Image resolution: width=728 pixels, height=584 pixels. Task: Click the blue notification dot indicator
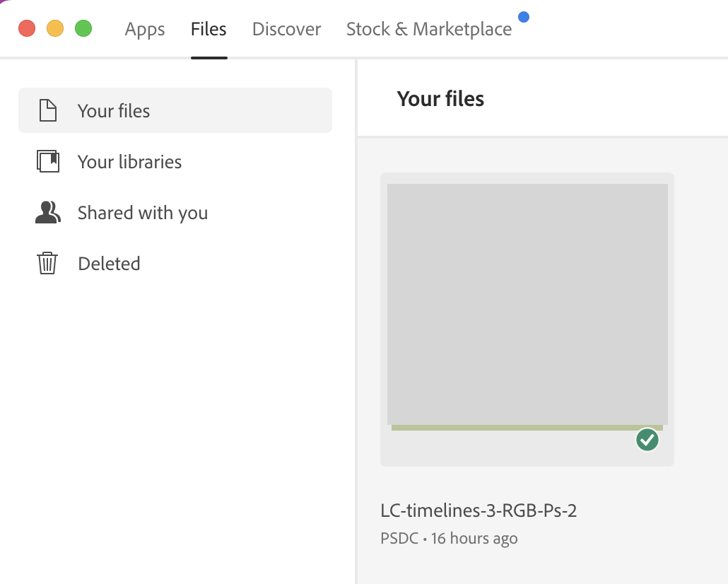pyautogui.click(x=524, y=17)
